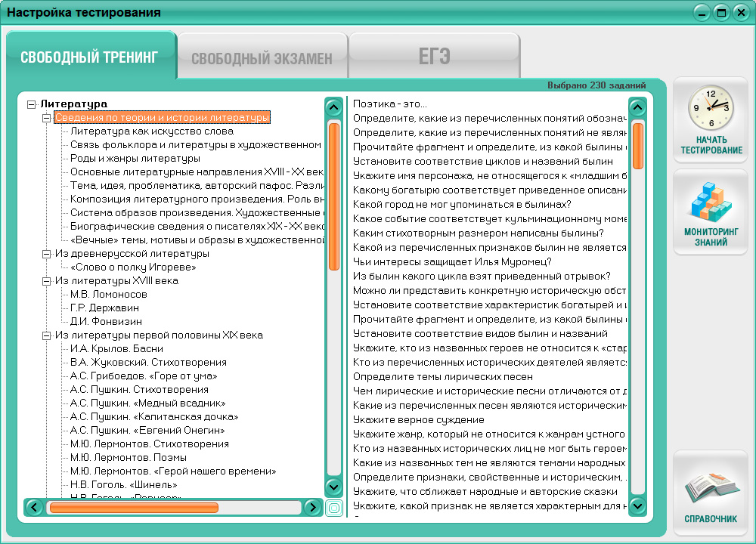Select «Слово о полку Игореве» topic

[133, 267]
